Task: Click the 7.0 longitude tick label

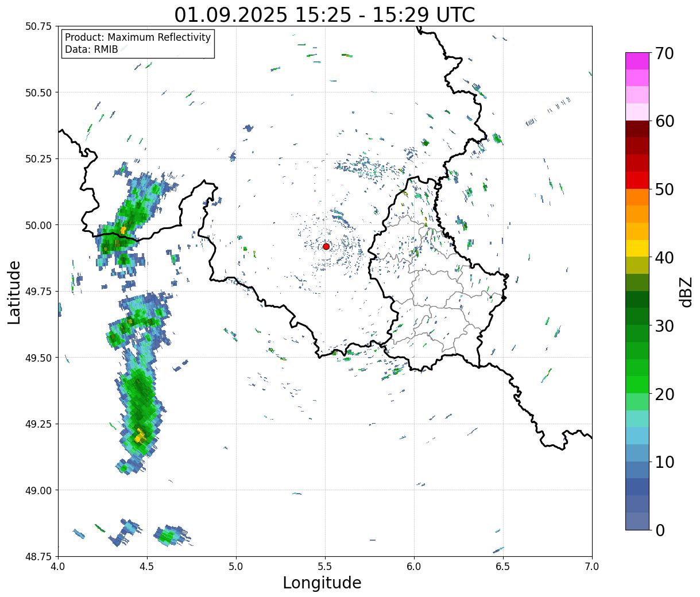Action: pos(592,567)
